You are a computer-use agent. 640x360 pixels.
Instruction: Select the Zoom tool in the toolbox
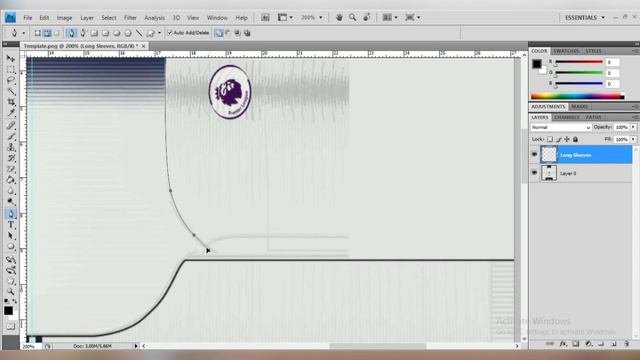pyautogui.click(x=11, y=291)
